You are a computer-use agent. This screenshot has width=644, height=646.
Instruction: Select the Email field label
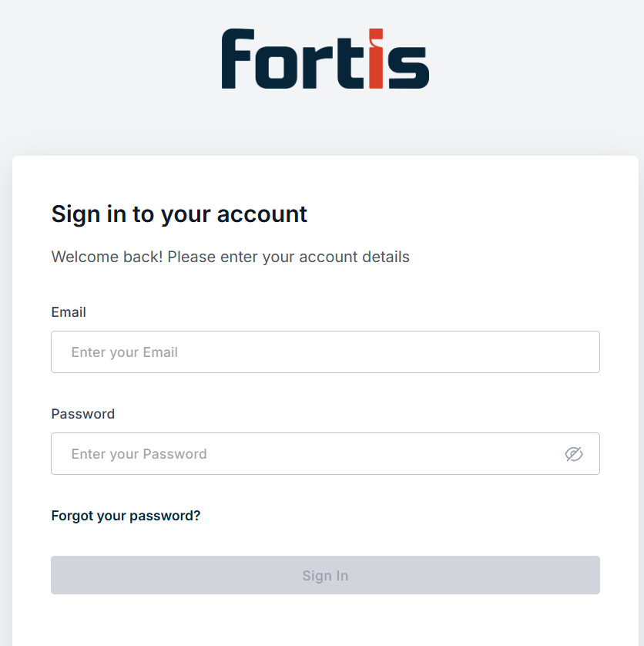68,312
